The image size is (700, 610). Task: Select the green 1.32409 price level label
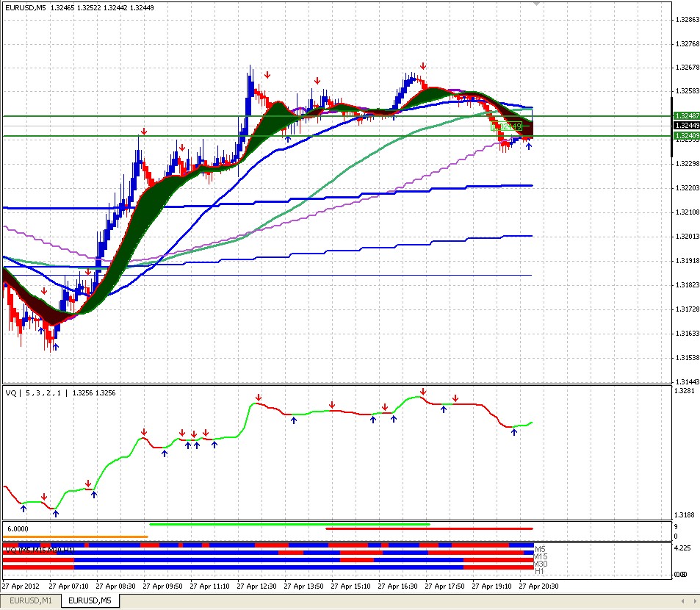pyautogui.click(x=687, y=136)
